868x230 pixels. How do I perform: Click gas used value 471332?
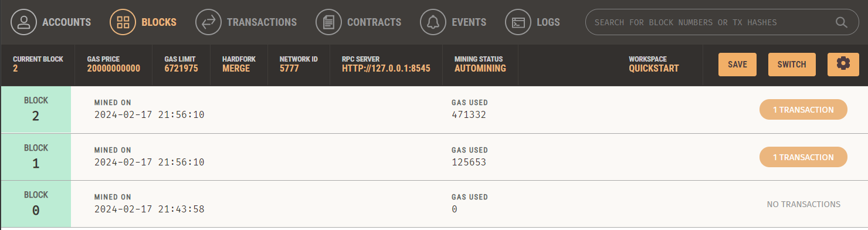coord(469,115)
